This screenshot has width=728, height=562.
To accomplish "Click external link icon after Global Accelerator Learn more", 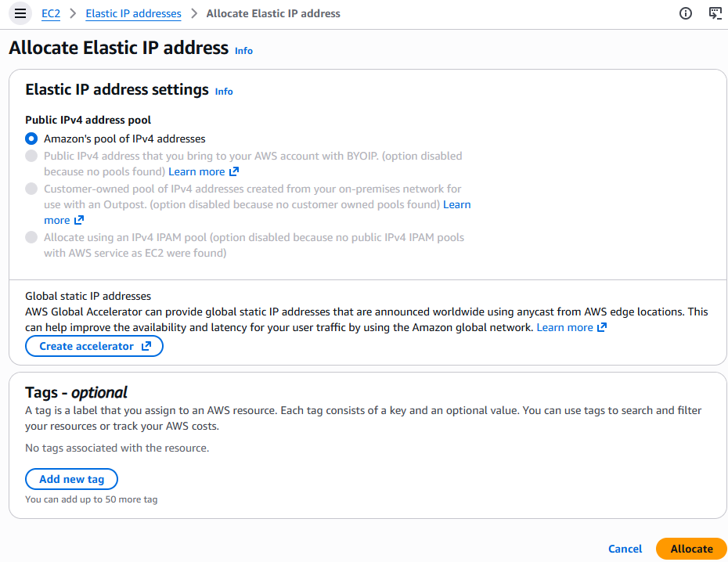I will click(602, 327).
